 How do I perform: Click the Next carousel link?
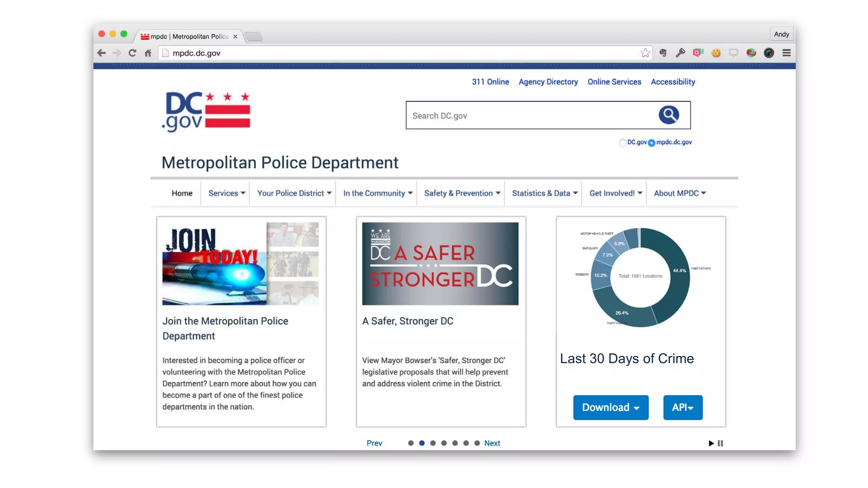click(492, 443)
